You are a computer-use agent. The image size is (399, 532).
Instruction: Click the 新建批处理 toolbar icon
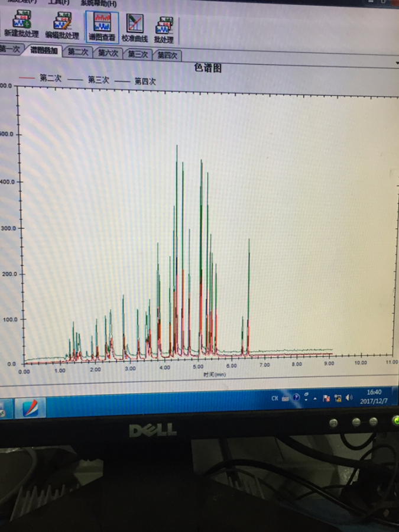pos(21,24)
